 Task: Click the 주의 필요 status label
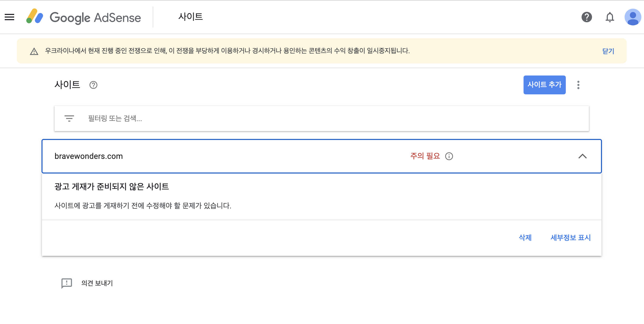[x=425, y=156]
